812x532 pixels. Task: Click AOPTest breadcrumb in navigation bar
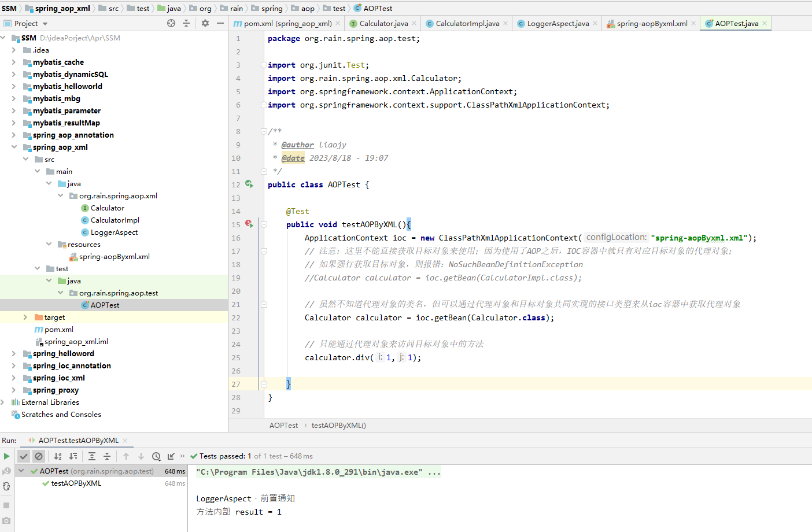tap(378, 8)
